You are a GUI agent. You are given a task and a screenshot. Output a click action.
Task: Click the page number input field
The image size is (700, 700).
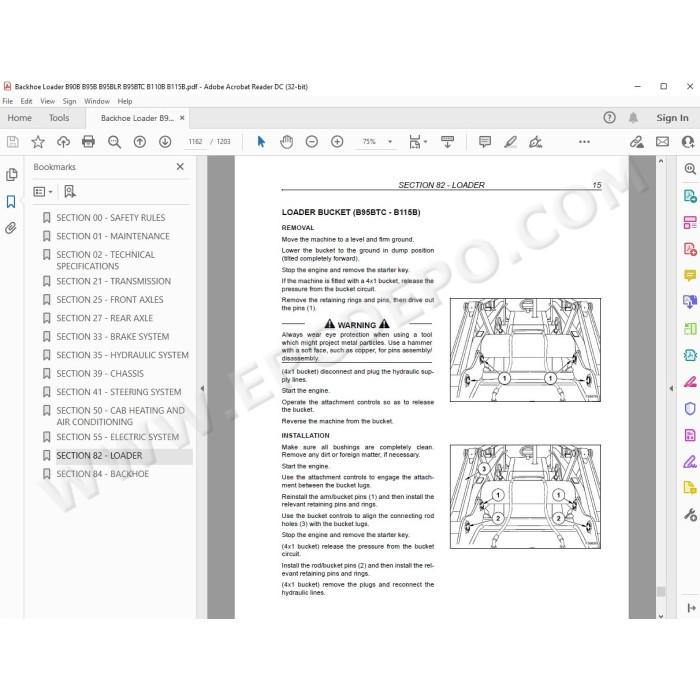pyautogui.click(x=195, y=142)
